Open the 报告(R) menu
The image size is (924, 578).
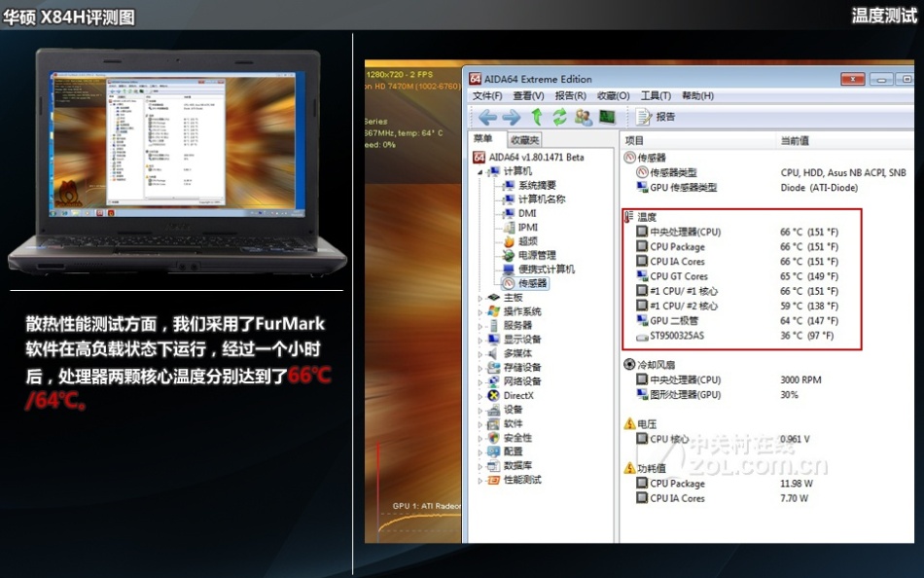point(570,95)
